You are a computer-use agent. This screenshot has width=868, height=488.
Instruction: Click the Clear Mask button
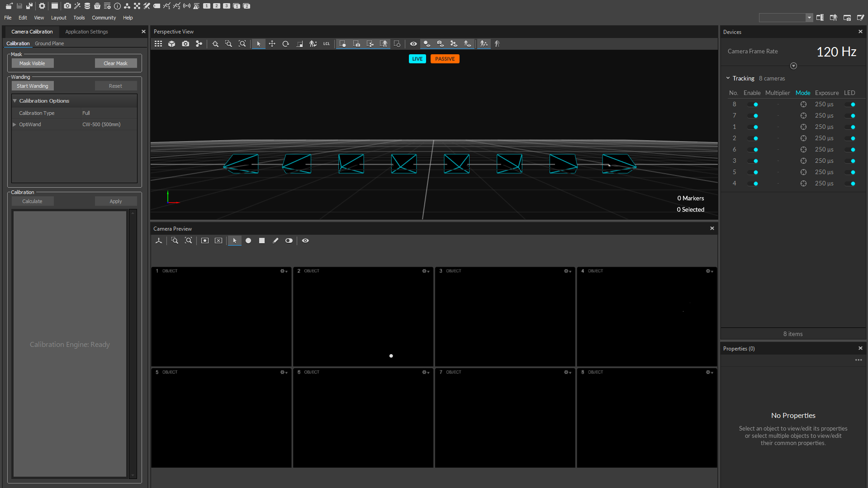pyautogui.click(x=115, y=63)
